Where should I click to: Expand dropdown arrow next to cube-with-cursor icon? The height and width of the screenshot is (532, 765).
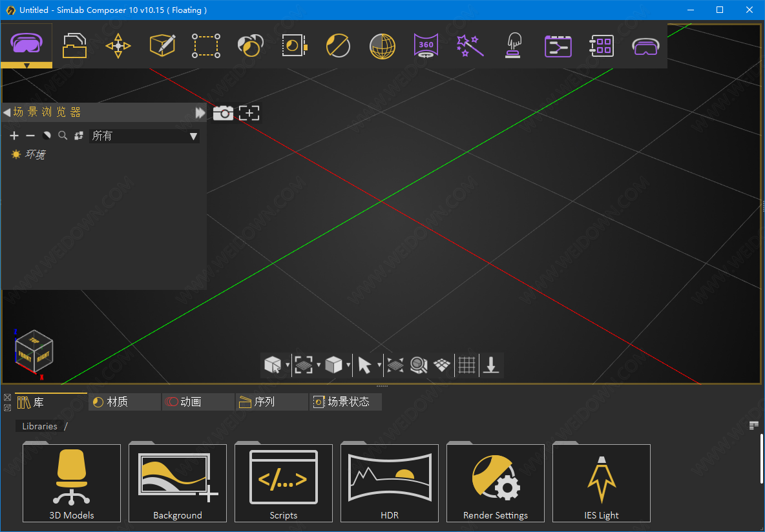(x=288, y=365)
